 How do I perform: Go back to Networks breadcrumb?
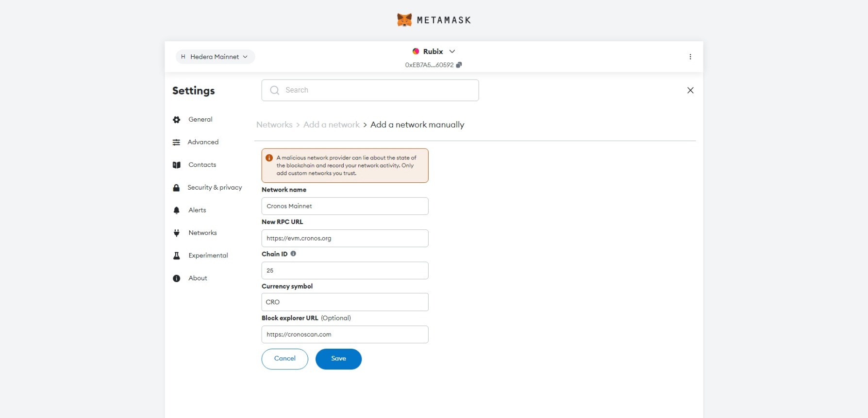(274, 125)
